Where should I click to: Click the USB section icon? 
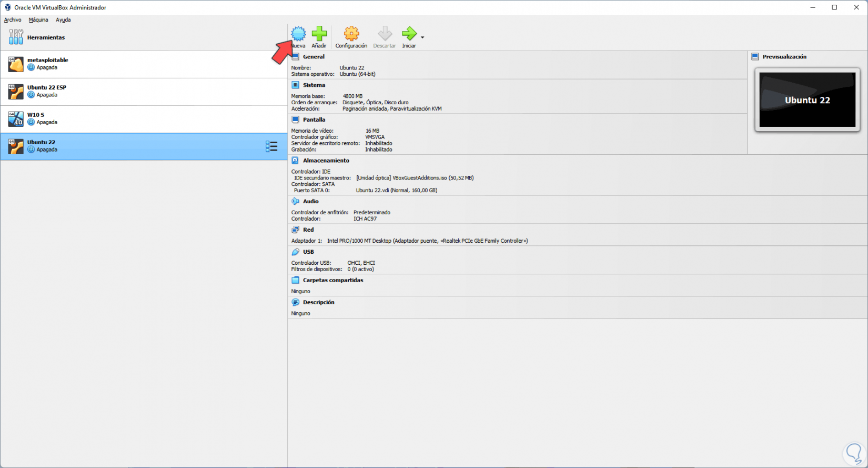pos(296,252)
